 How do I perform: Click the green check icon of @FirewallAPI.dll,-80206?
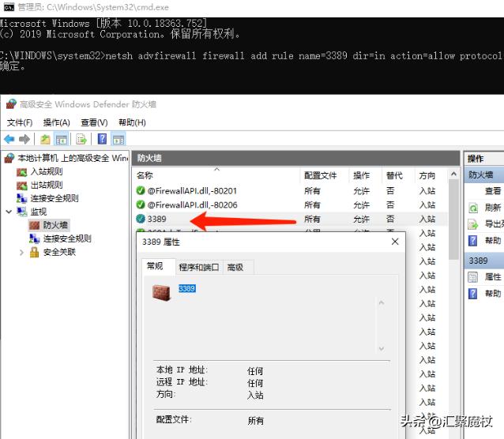click(141, 204)
